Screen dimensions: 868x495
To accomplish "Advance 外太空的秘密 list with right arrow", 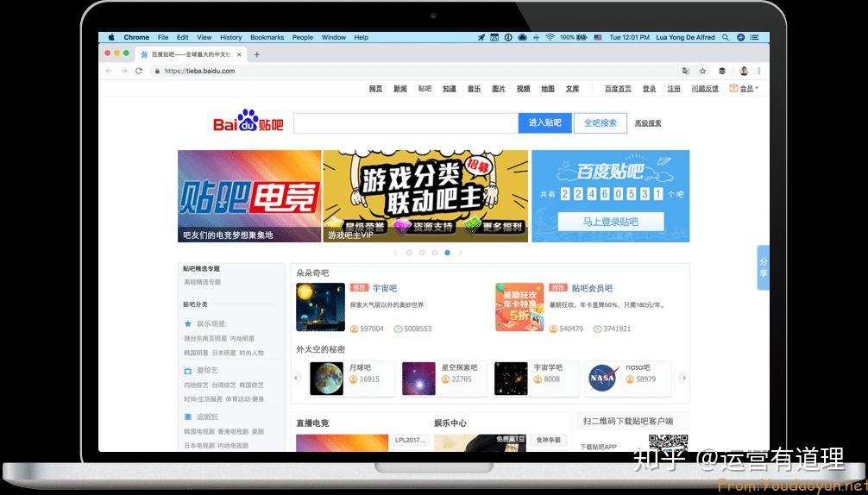I will (684, 379).
